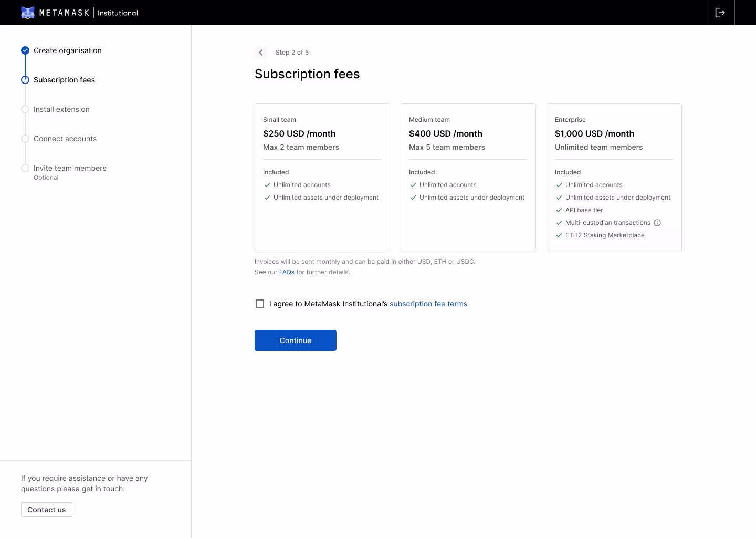The image size is (756, 538).
Task: Click the invoices sent monthly note
Action: point(365,262)
